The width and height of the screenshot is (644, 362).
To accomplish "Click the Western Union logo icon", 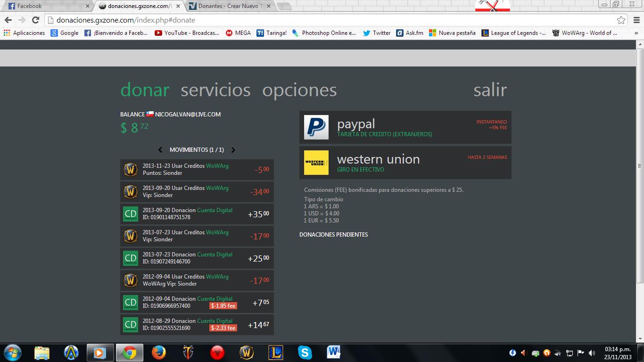I will [316, 163].
